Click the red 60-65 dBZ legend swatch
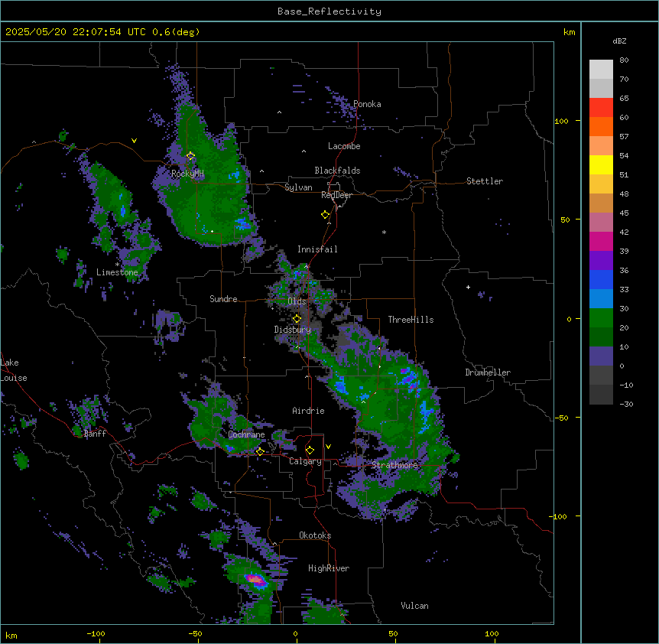659x644 pixels. 601,107
